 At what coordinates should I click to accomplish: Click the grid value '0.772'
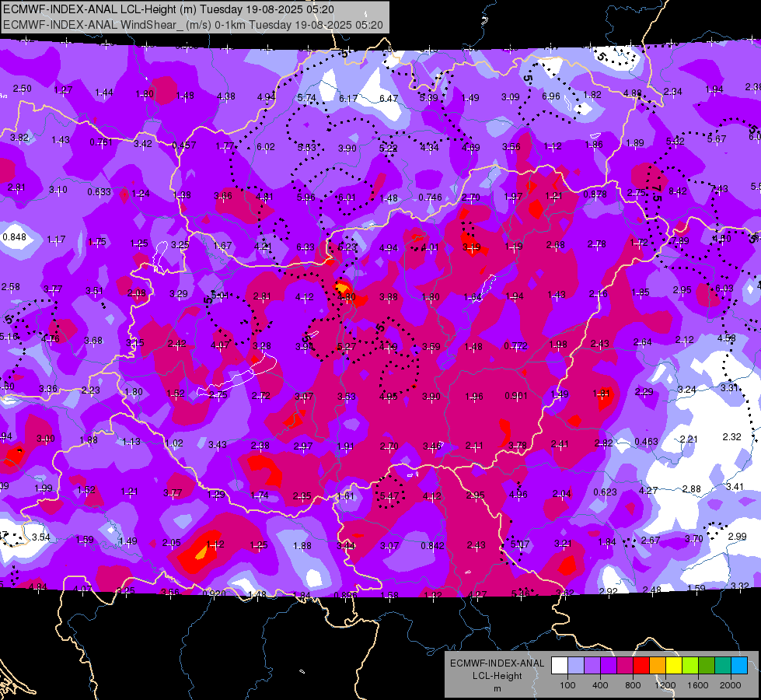[515, 346]
